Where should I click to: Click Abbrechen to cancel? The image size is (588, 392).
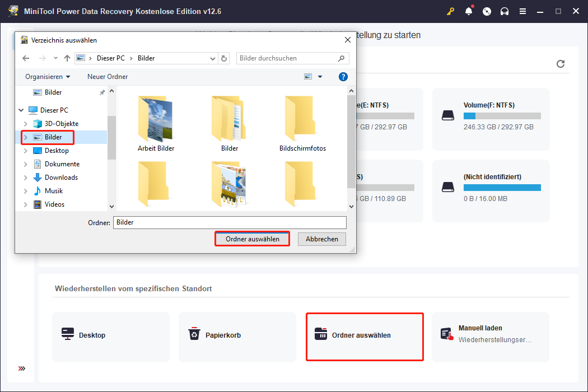[322, 239]
